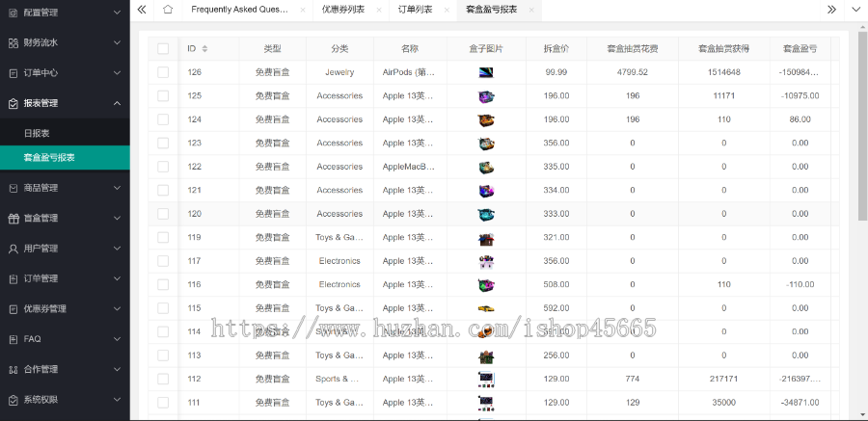Expand the 财务流水 menu chevron
The width and height of the screenshot is (868, 421).
click(x=117, y=42)
